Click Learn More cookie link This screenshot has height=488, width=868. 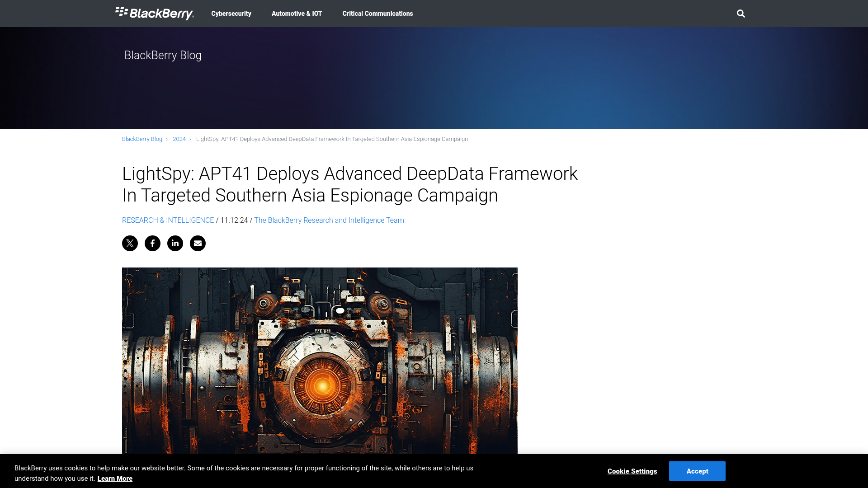[x=114, y=478]
